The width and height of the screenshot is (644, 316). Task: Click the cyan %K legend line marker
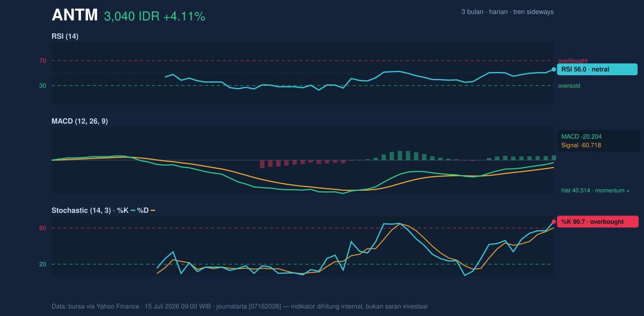point(133,211)
